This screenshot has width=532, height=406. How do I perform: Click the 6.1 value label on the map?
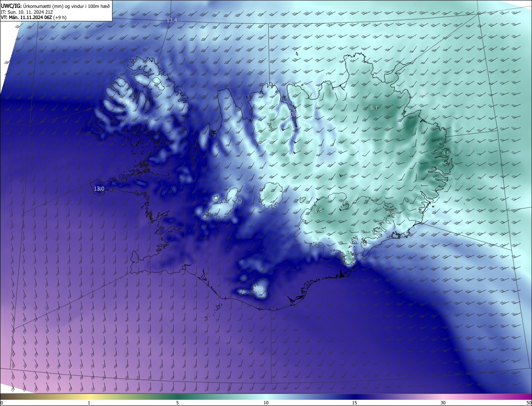tap(374, 108)
